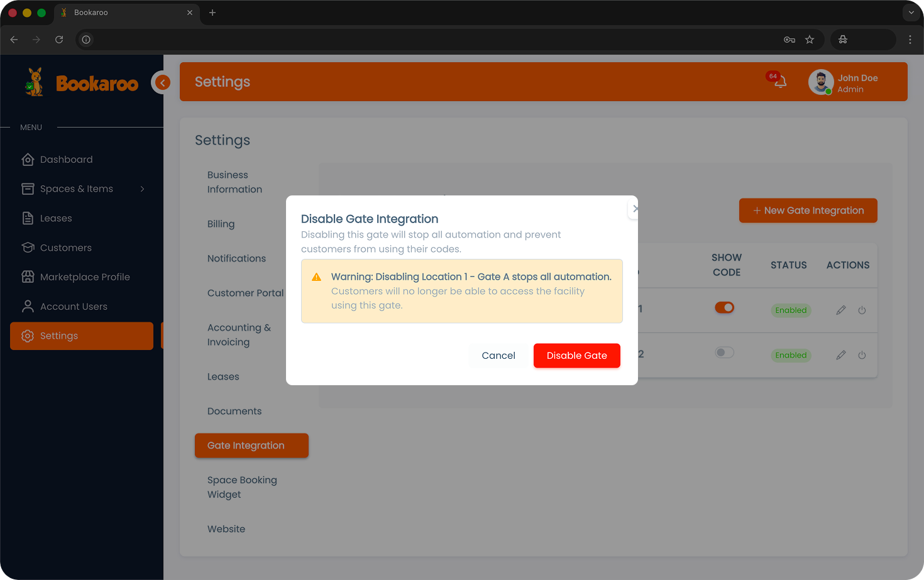The height and width of the screenshot is (580, 924).
Task: Close the Disable Gate Integration dialog
Action: tap(634, 209)
